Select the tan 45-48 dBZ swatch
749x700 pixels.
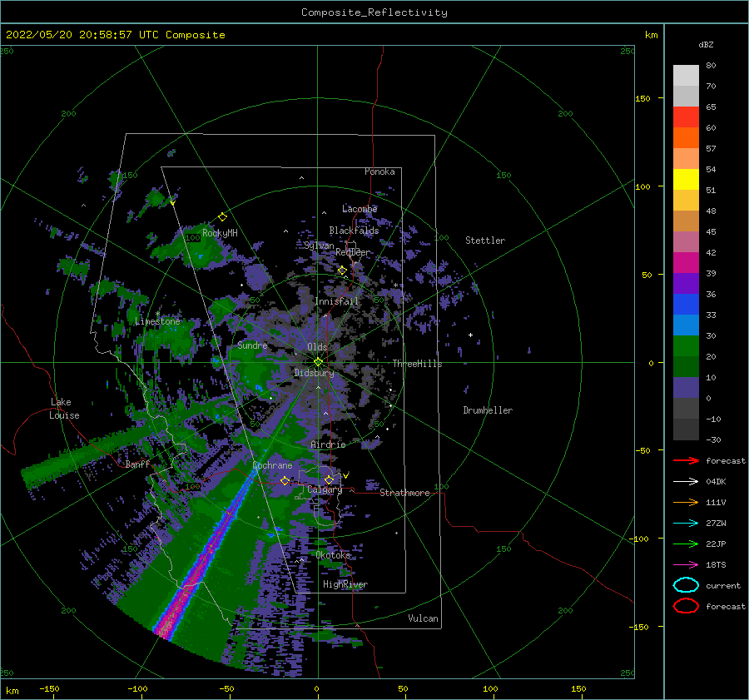tap(686, 221)
